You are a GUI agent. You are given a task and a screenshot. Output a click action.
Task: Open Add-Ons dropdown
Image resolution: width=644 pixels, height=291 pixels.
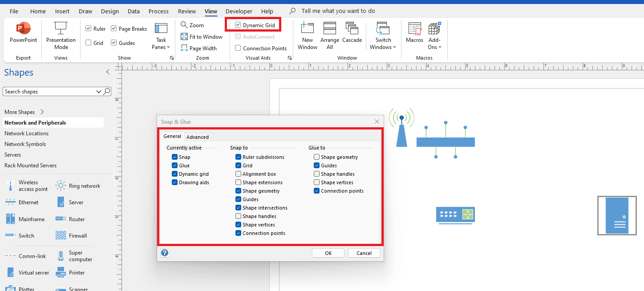[x=434, y=36]
